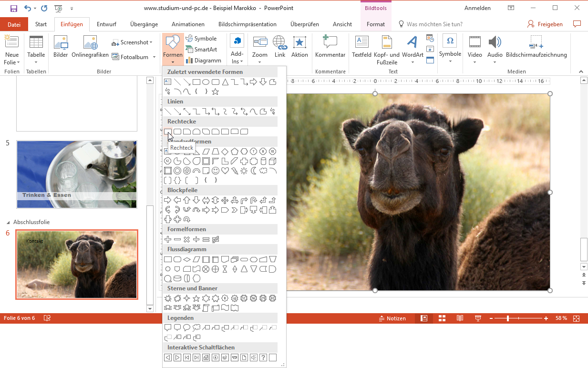Expand the Audio dropdown
588x368 pixels.
click(495, 62)
